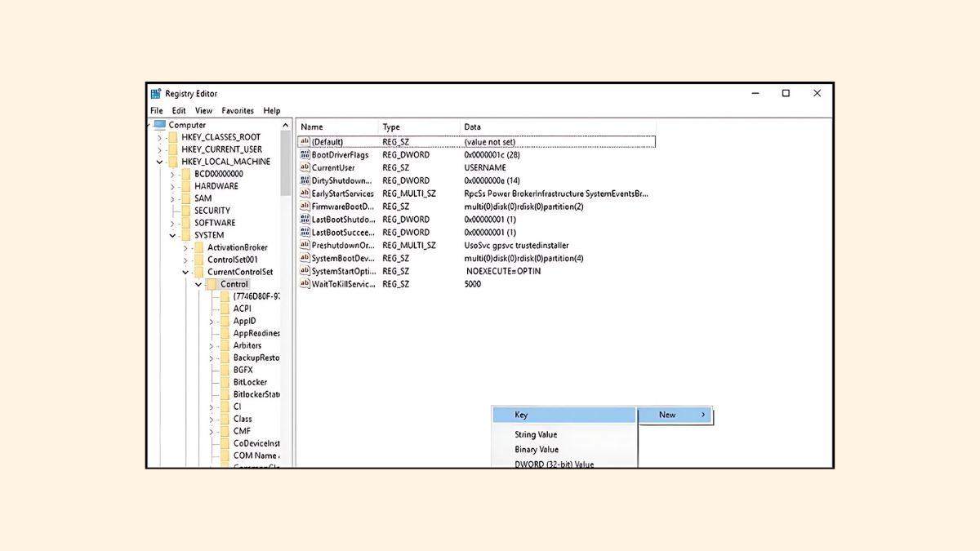Click the tree pane scroll up arrow
Screen dimensions: 980x551
pos(286,126)
